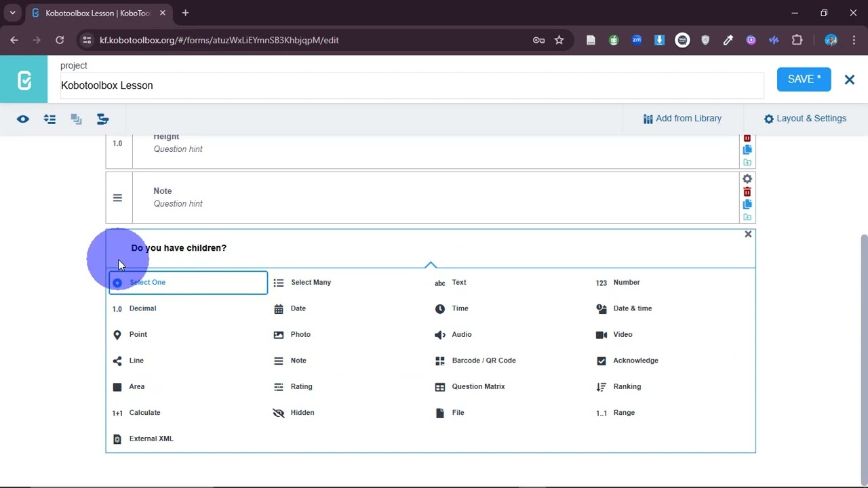Duplicate the Note question

pos(747,204)
